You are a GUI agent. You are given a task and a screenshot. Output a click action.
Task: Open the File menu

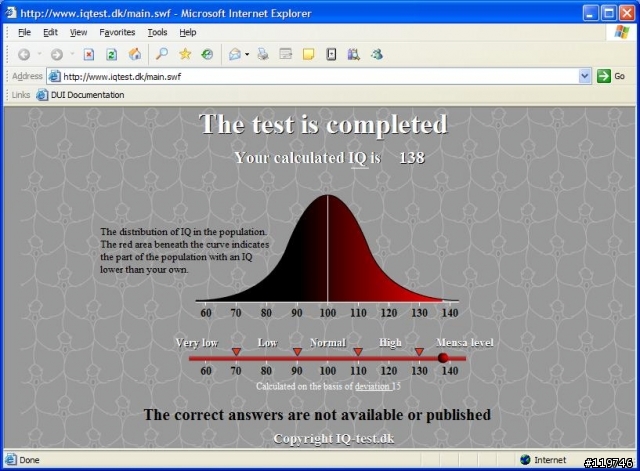point(24,32)
